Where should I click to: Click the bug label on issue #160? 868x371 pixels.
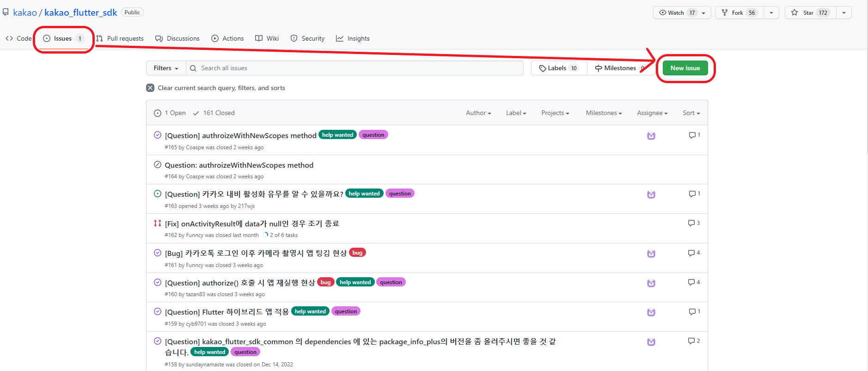click(x=326, y=282)
